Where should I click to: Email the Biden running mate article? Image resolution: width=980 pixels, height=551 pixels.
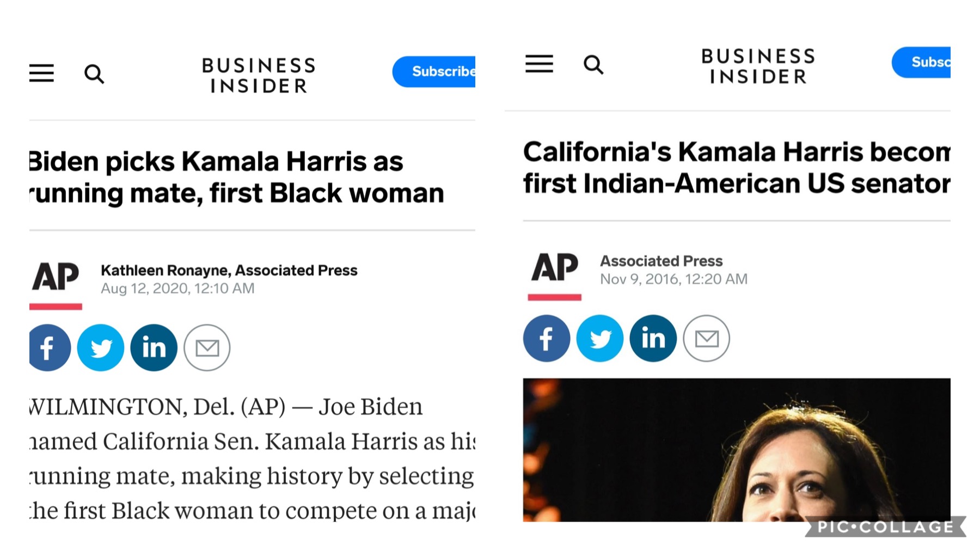tap(207, 347)
